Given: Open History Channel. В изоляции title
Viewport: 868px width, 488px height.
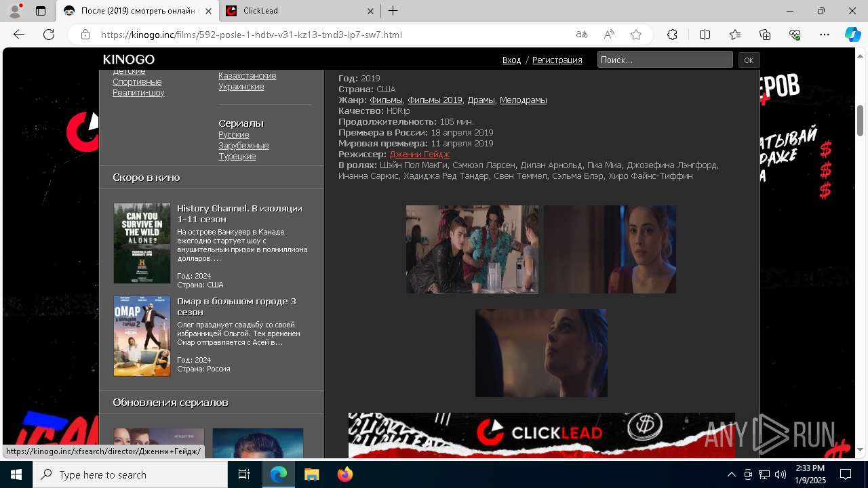Looking at the screenshot, I should pyautogui.click(x=239, y=213).
